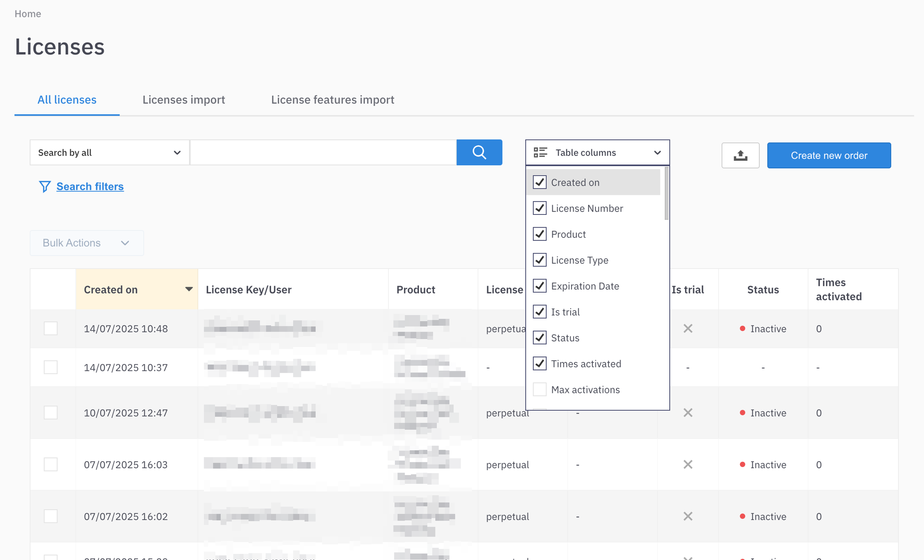The image size is (924, 560).
Task: Click the Table columns list icon
Action: point(540,152)
